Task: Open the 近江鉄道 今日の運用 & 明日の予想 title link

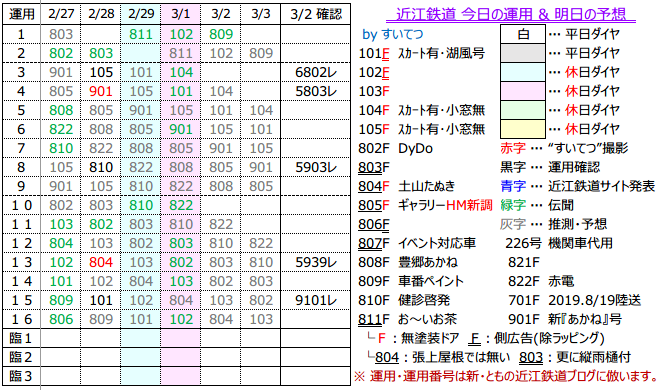Action: pos(511,14)
